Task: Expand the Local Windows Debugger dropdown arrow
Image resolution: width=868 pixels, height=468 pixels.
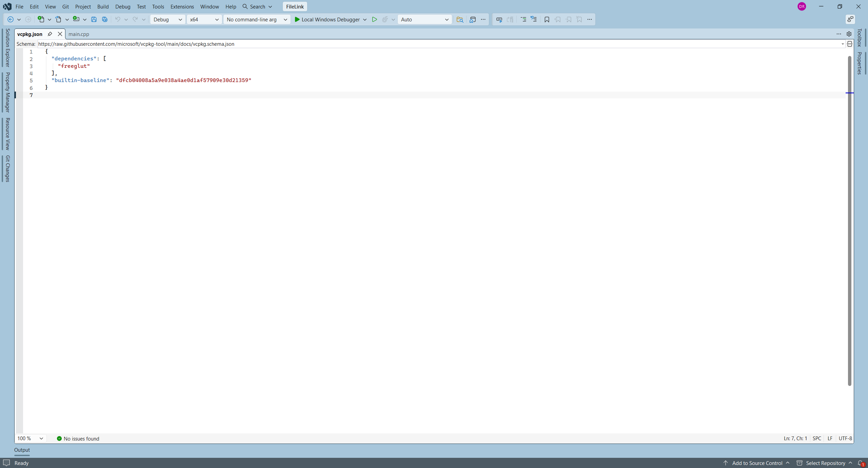Action: (x=365, y=20)
